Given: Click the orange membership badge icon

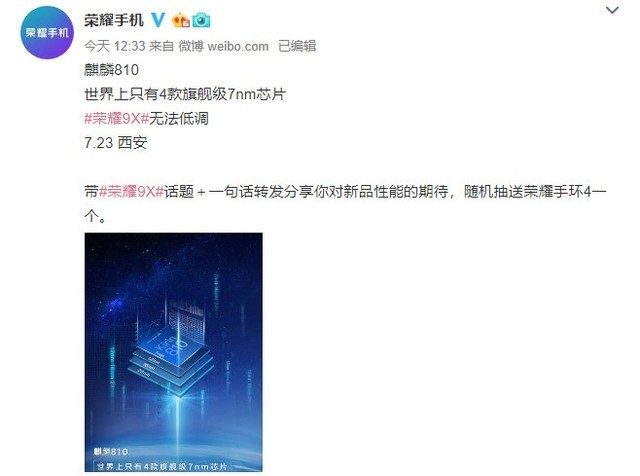Looking at the screenshot, I should coord(181,20).
